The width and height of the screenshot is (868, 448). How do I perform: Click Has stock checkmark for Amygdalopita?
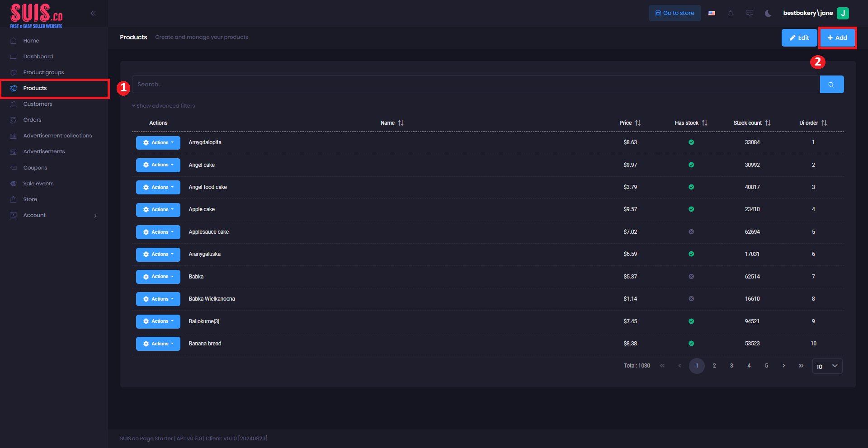point(691,142)
